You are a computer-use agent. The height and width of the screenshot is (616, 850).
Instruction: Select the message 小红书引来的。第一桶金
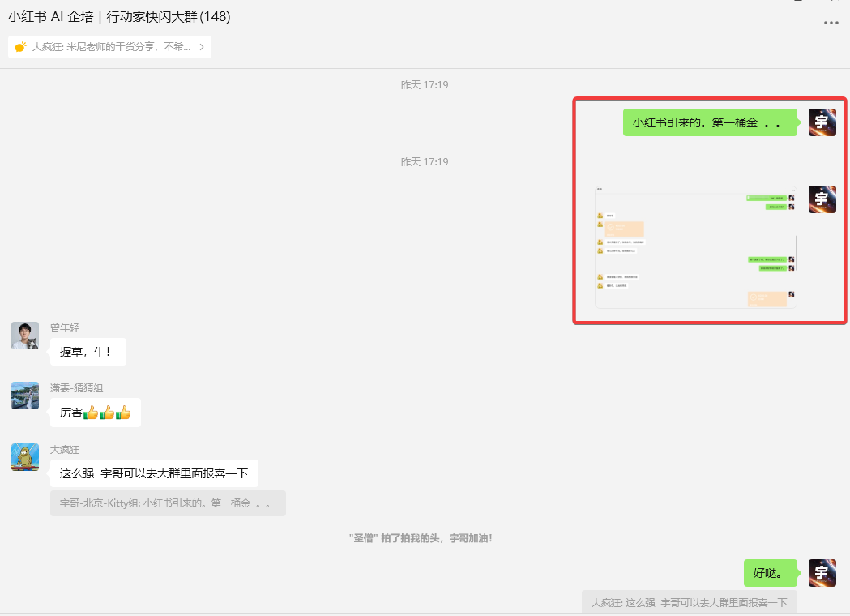(710, 122)
